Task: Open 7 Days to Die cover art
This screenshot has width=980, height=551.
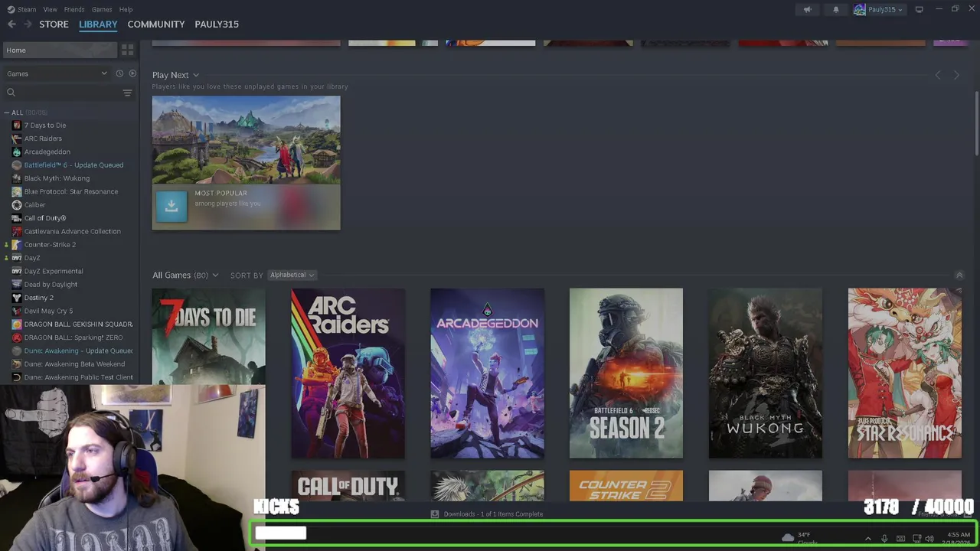Action: tap(208, 337)
